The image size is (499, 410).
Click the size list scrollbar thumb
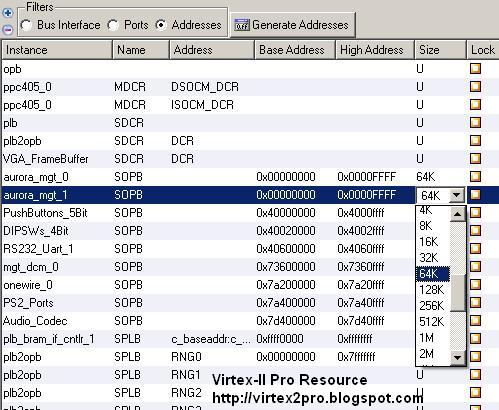[457, 293]
